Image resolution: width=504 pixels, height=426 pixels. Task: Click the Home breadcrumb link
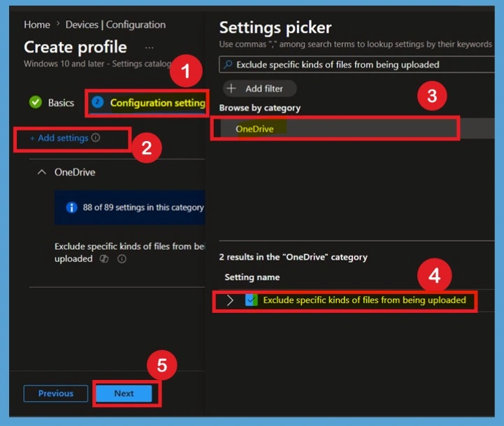pos(36,24)
